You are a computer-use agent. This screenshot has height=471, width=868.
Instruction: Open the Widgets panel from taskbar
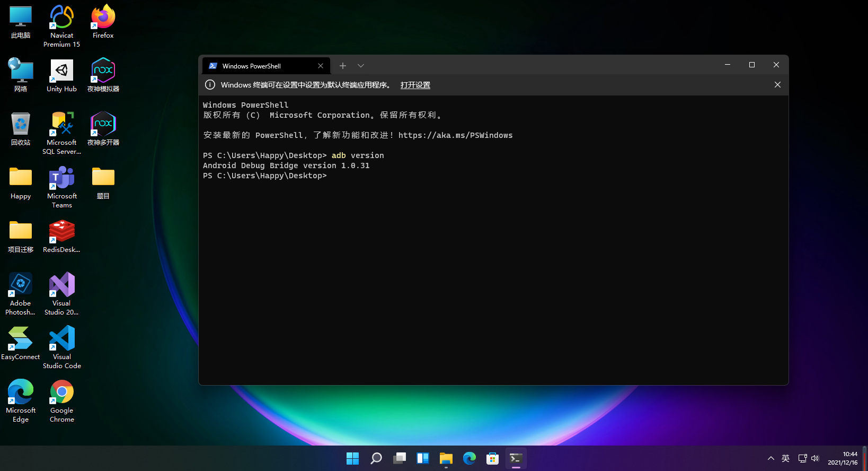422,458
